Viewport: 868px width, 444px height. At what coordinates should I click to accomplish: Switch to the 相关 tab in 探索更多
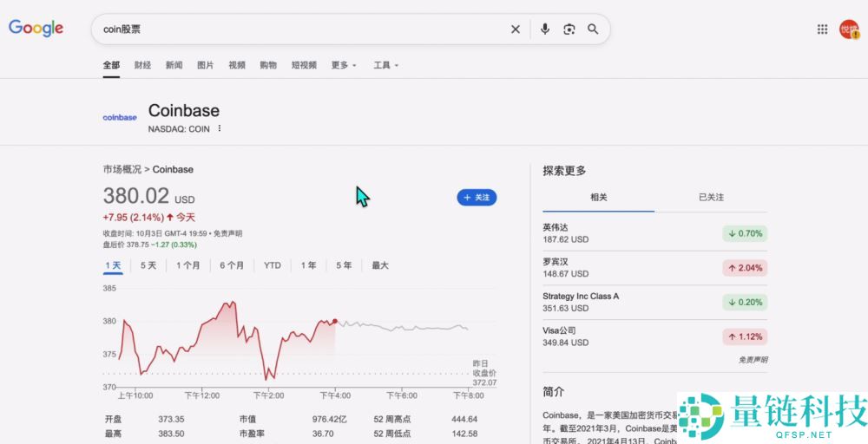tap(598, 198)
